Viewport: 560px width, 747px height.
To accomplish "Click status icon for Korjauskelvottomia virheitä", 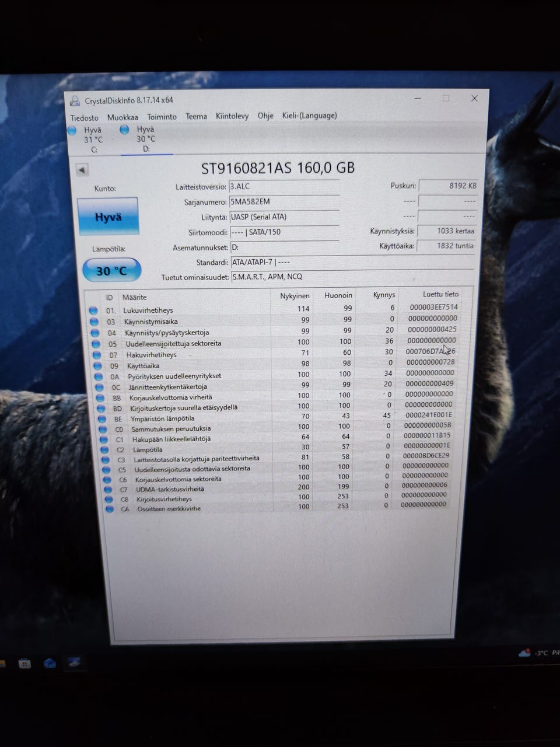I will 100,398.
